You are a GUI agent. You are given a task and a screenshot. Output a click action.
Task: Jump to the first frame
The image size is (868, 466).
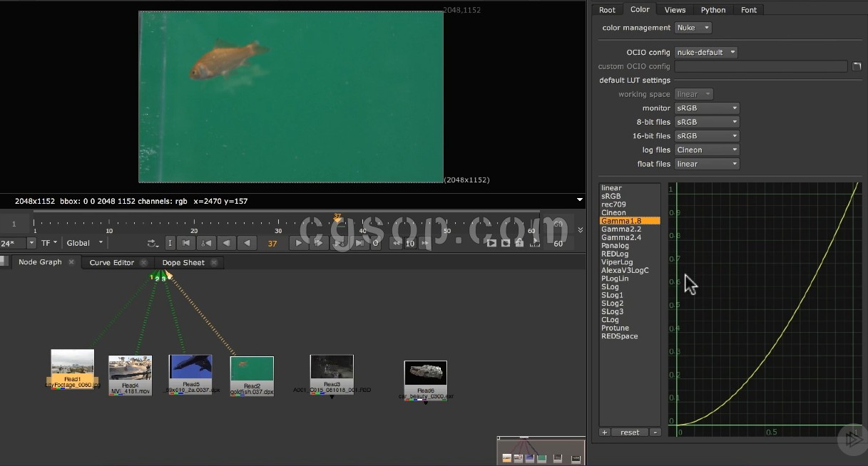coord(186,243)
